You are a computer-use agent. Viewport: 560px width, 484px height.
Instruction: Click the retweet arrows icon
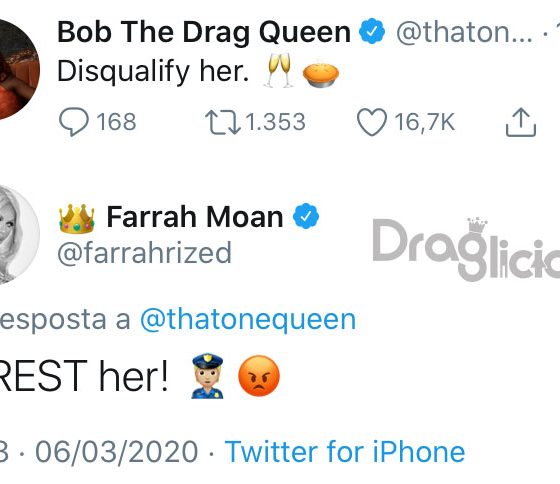222,122
